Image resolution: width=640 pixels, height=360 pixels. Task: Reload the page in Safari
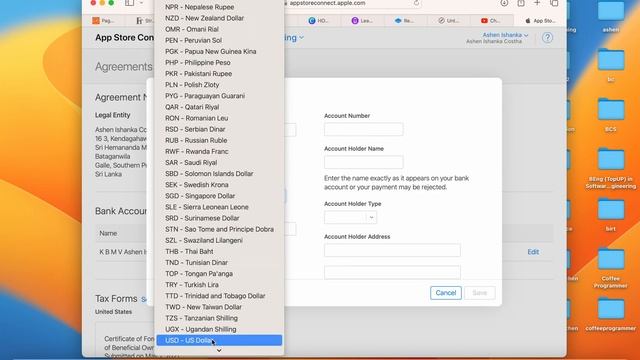pos(416,3)
